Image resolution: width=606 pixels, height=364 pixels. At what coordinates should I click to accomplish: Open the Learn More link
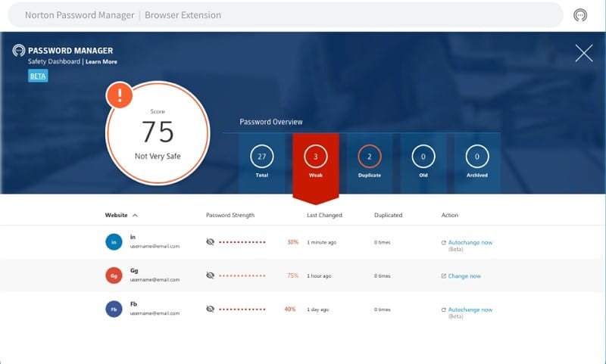(x=102, y=62)
